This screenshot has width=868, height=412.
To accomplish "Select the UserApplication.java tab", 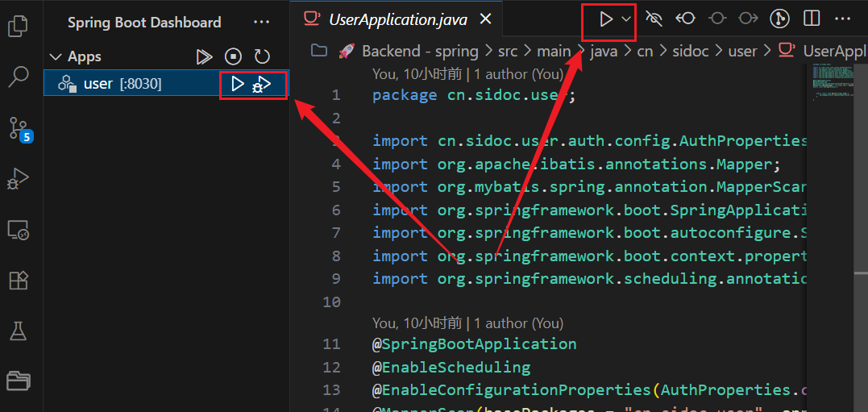I will (396, 19).
